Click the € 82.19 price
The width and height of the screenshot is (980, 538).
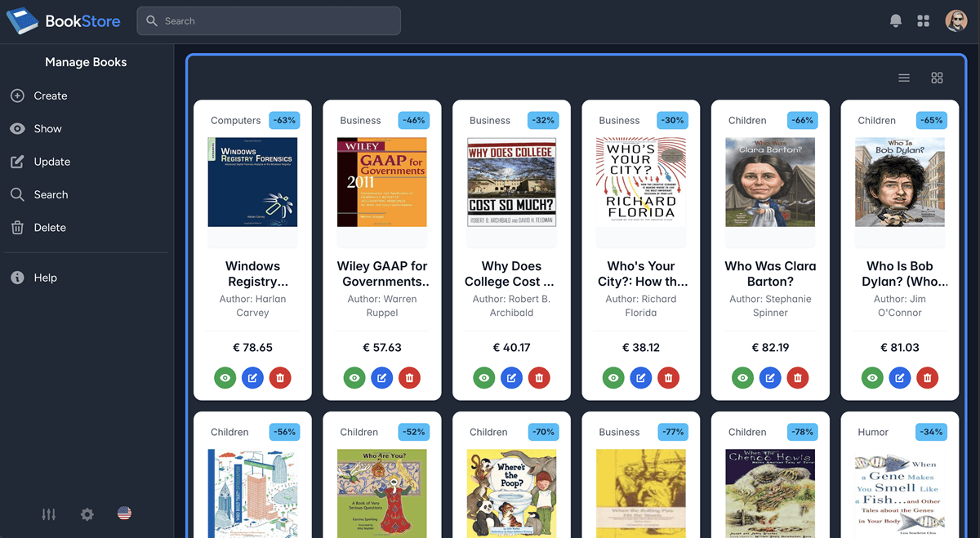click(771, 348)
